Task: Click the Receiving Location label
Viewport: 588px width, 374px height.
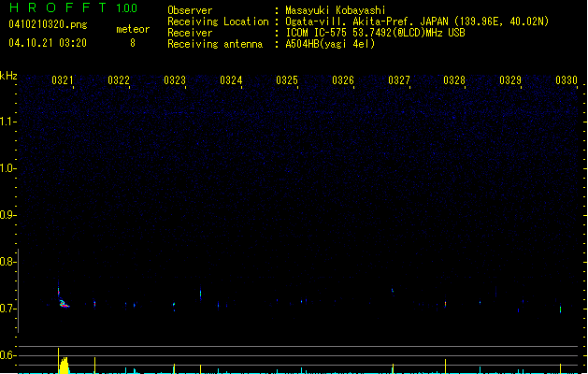Action: point(218,22)
